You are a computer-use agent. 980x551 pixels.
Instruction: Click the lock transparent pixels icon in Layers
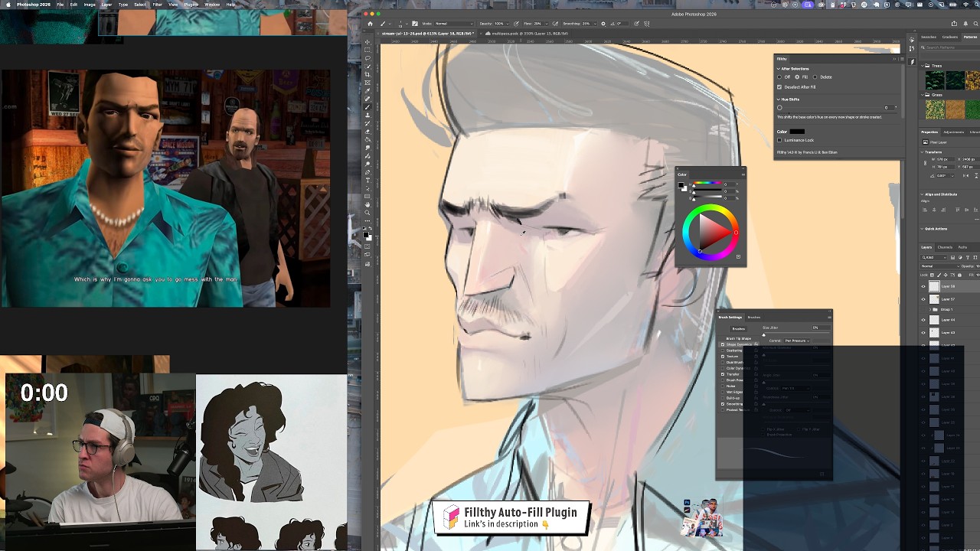[933, 275]
